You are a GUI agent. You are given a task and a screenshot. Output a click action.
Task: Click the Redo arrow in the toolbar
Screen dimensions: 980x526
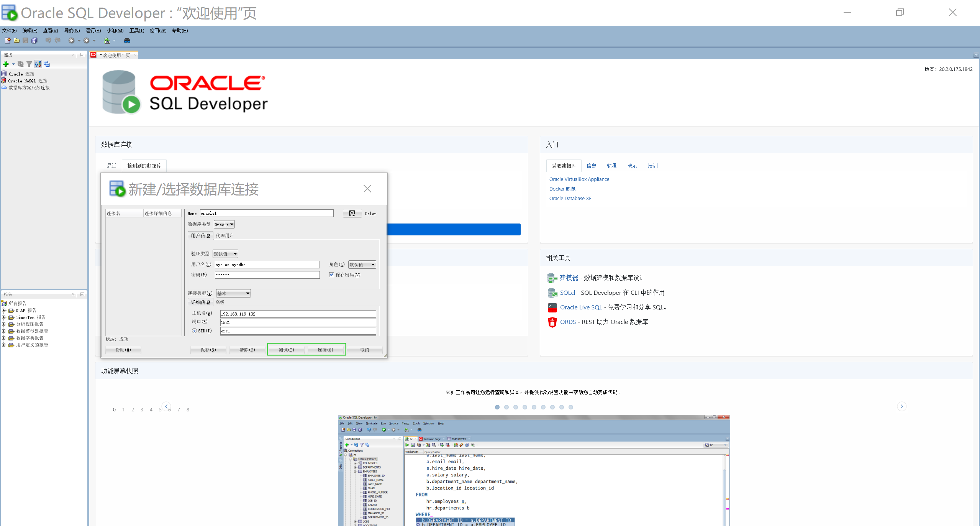(x=57, y=40)
